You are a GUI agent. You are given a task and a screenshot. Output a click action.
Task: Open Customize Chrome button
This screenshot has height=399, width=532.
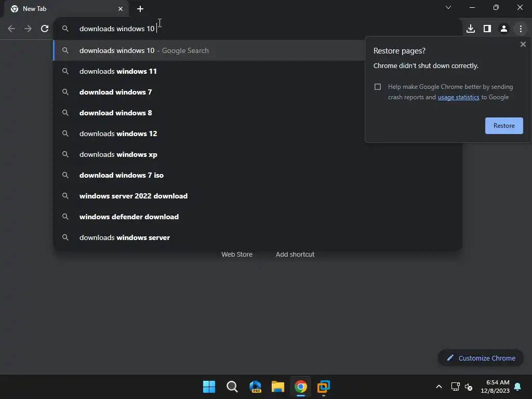pyautogui.click(x=481, y=358)
